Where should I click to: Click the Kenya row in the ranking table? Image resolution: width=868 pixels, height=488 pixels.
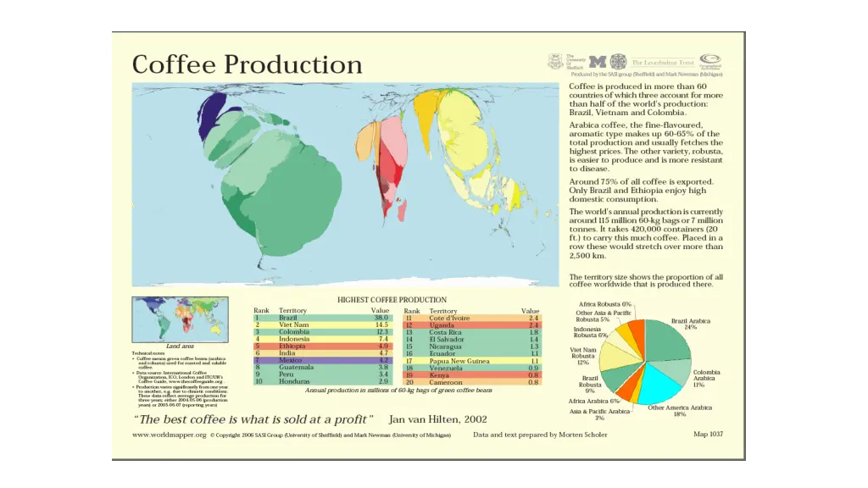[x=471, y=375]
